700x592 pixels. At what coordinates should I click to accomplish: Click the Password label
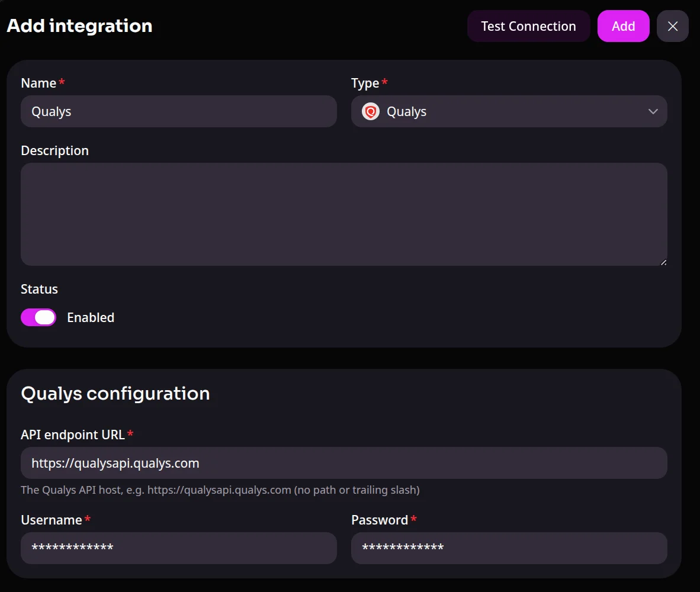(x=380, y=520)
